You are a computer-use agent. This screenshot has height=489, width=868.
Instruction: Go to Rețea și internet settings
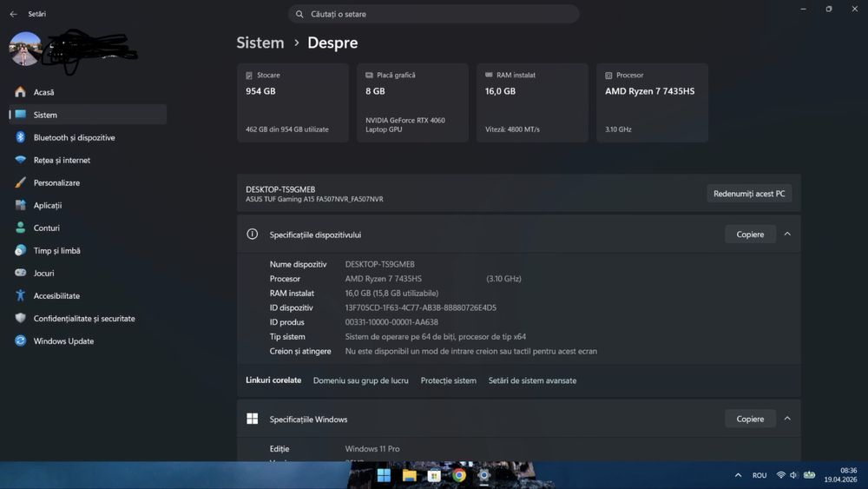tap(88, 160)
